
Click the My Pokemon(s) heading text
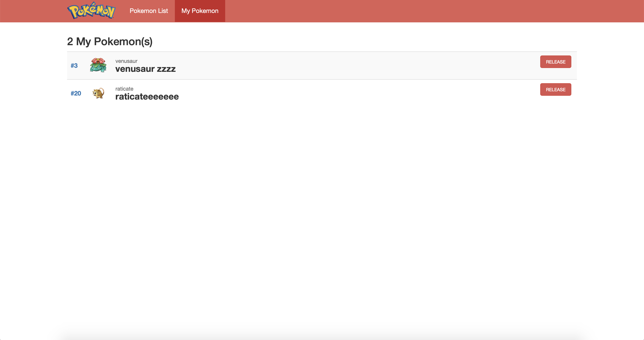[114, 42]
